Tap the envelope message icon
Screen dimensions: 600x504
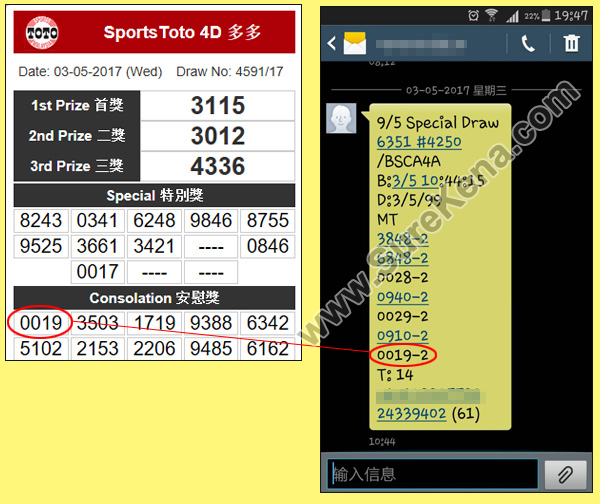pos(355,43)
